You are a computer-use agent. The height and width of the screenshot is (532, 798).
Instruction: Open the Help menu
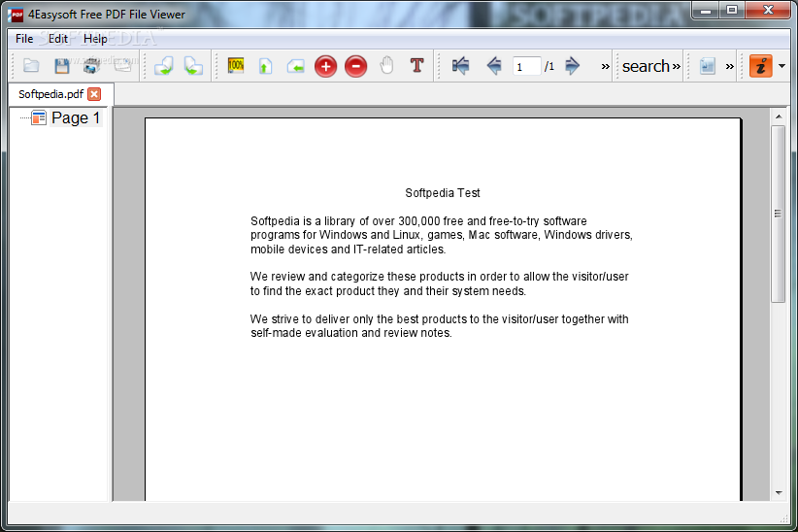pyautogui.click(x=95, y=39)
